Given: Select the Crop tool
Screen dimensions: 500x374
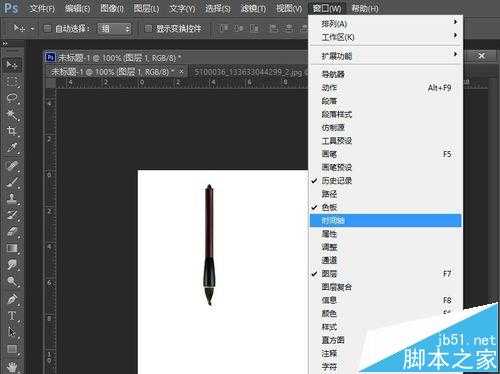Looking at the screenshot, I should pos(12,131).
